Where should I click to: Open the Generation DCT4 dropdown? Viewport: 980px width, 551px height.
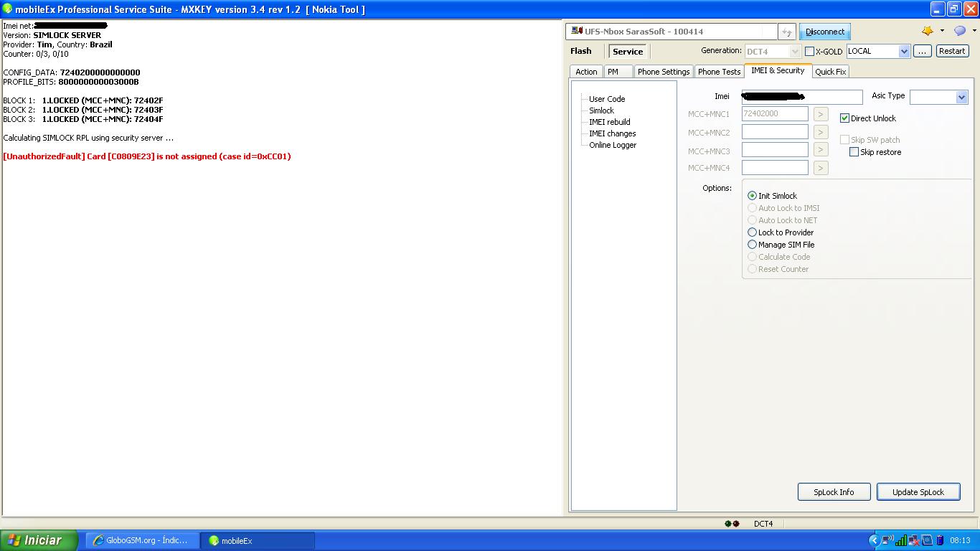coord(794,52)
